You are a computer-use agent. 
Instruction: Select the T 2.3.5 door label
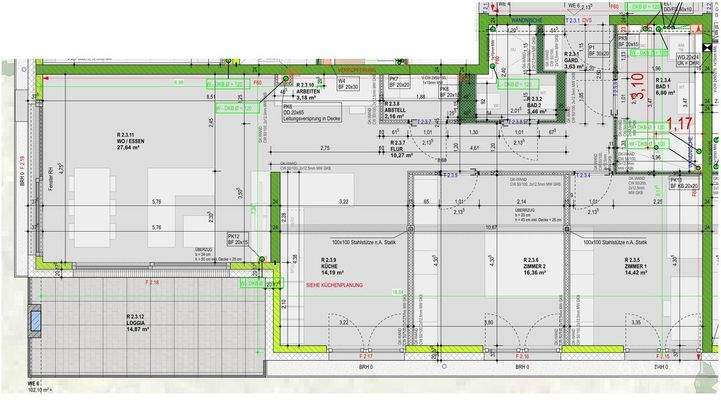pos(450,175)
